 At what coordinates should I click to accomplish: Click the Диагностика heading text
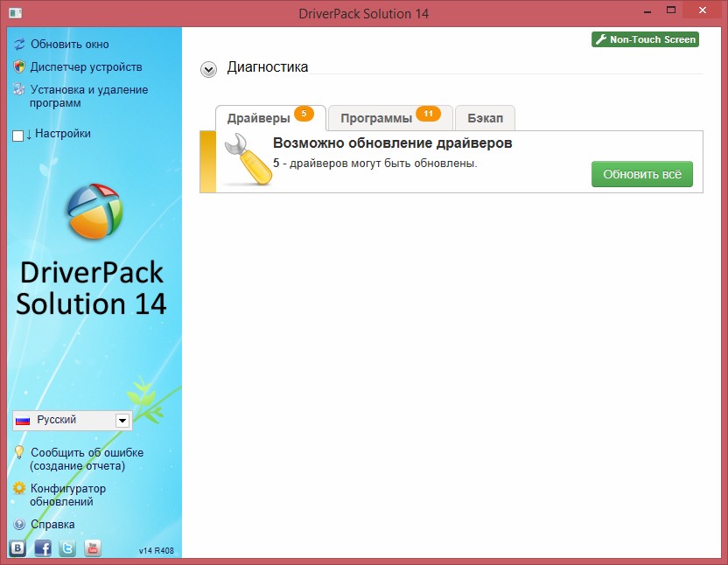point(268,66)
